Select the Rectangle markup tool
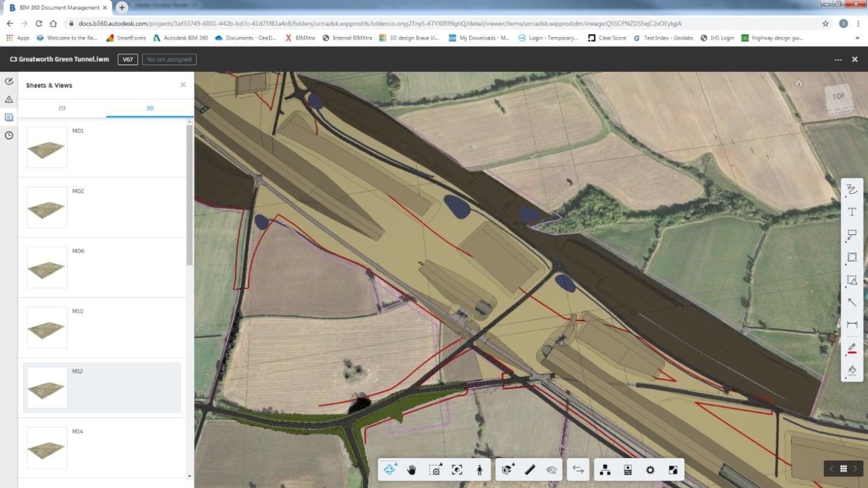 pos(852,257)
